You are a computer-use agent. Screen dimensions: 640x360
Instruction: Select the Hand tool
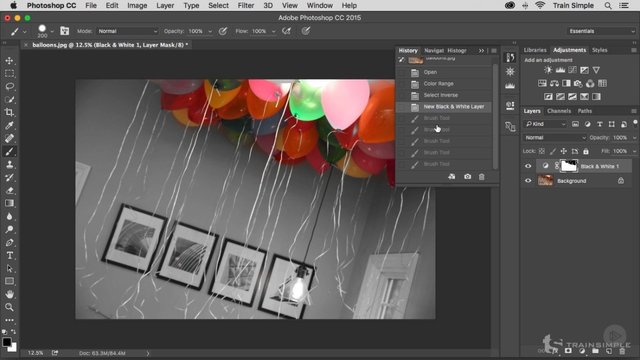tap(9, 294)
